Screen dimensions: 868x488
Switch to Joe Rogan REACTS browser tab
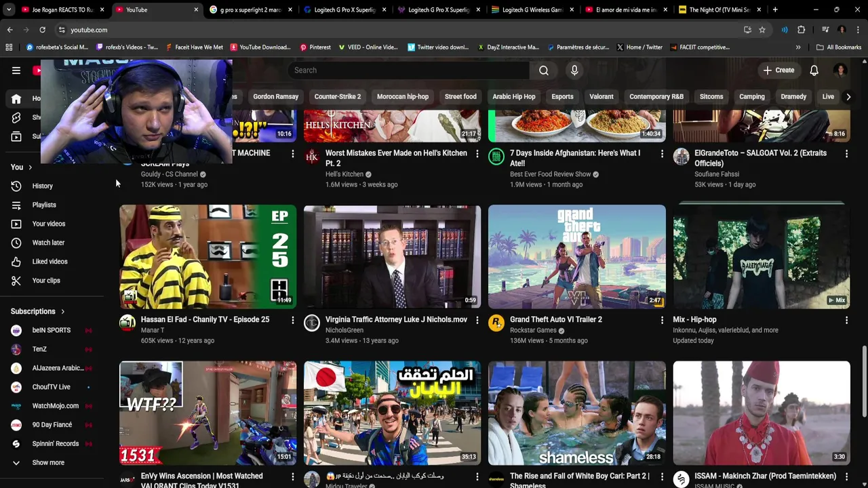click(x=62, y=10)
